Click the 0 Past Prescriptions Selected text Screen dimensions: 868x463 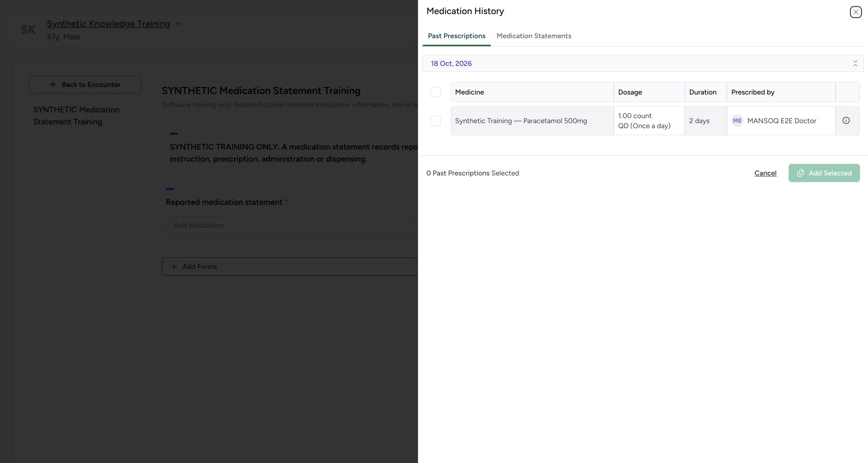(473, 173)
